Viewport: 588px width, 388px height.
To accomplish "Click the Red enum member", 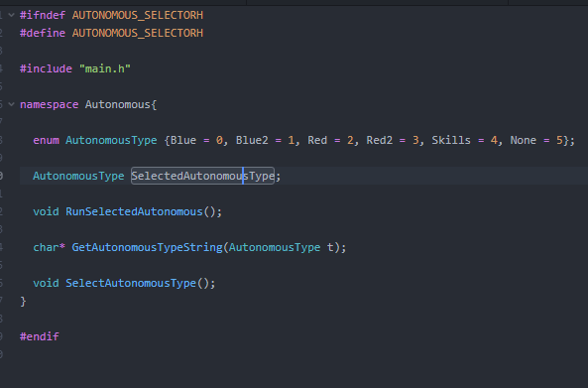I will coord(317,140).
